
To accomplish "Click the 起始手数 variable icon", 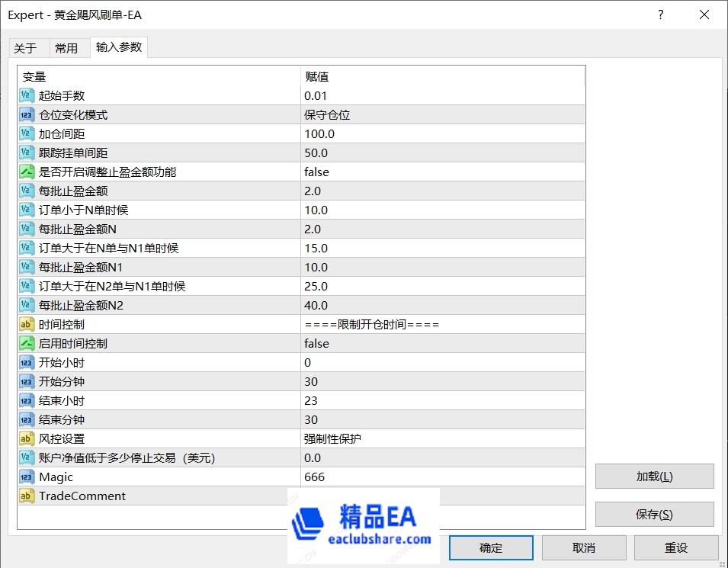I will coord(27,95).
